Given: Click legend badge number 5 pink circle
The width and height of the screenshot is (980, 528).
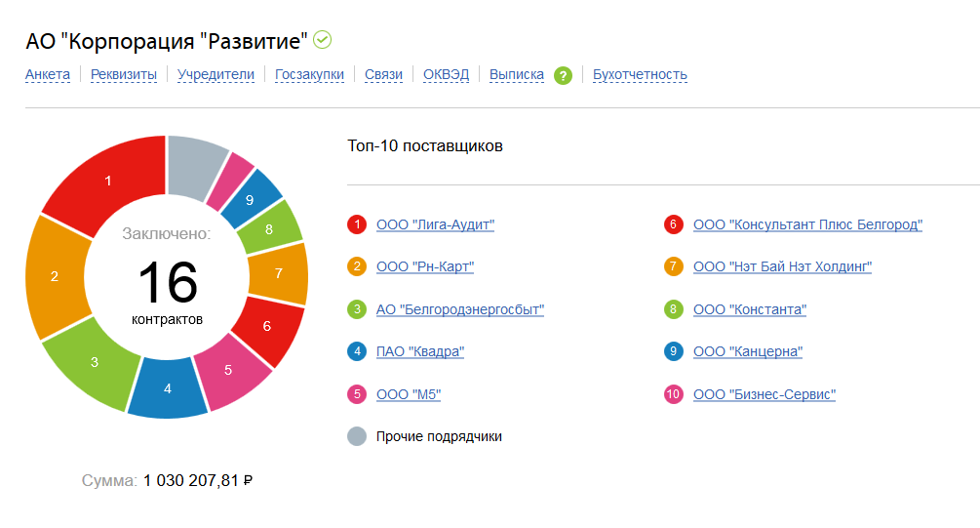Looking at the screenshot, I should tap(357, 394).
